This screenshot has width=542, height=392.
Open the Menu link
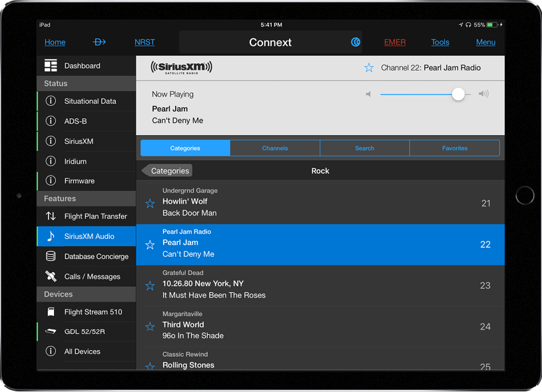pyautogui.click(x=485, y=42)
